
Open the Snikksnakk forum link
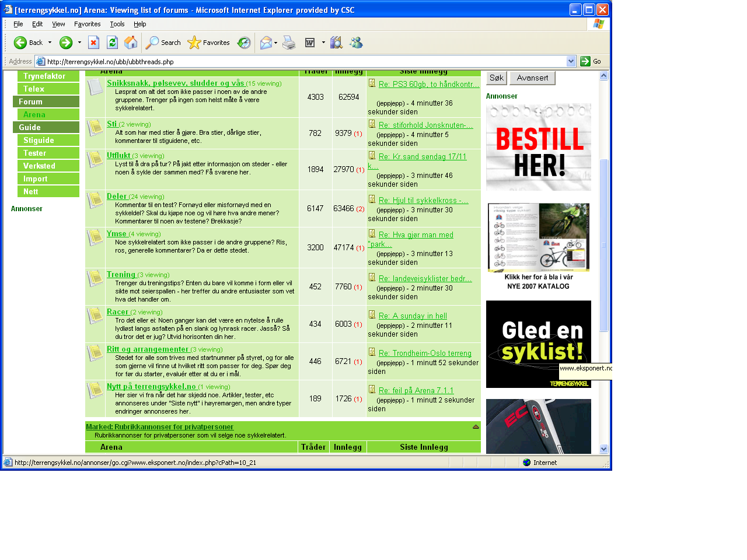coord(175,83)
